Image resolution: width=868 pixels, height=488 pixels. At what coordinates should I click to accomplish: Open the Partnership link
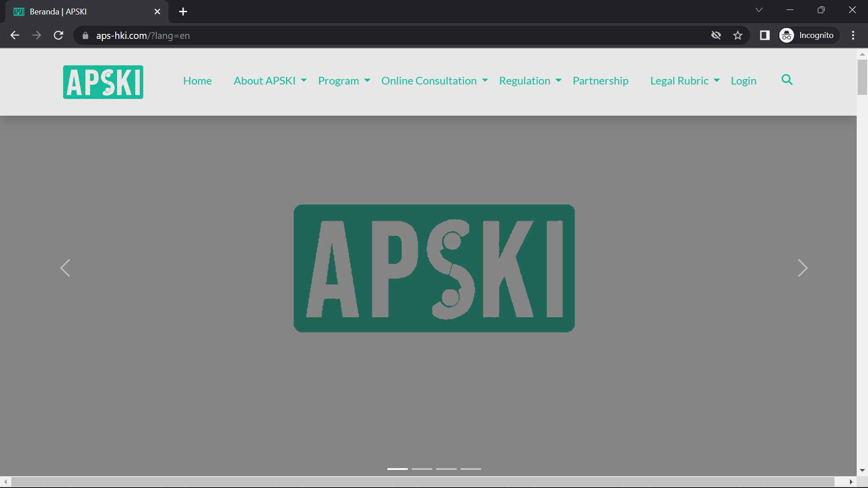point(600,81)
